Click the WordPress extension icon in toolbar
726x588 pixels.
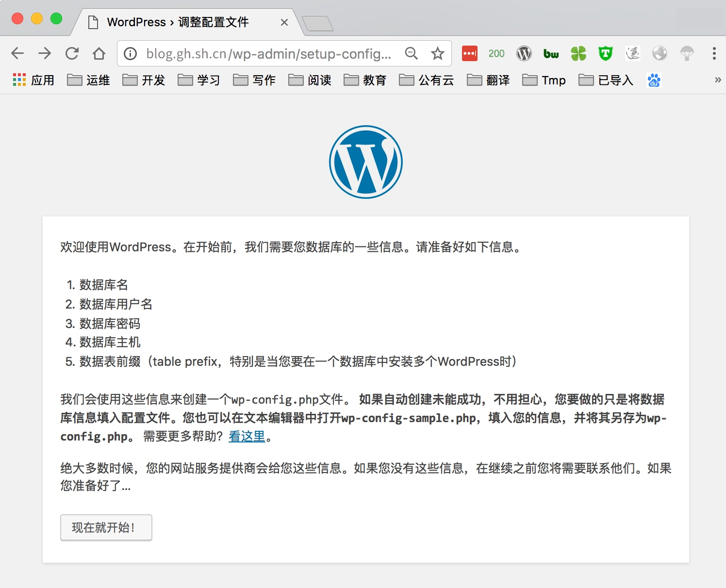[524, 53]
